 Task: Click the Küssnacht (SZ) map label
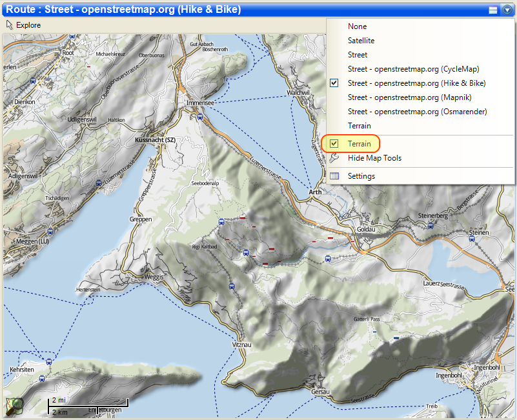(x=155, y=140)
